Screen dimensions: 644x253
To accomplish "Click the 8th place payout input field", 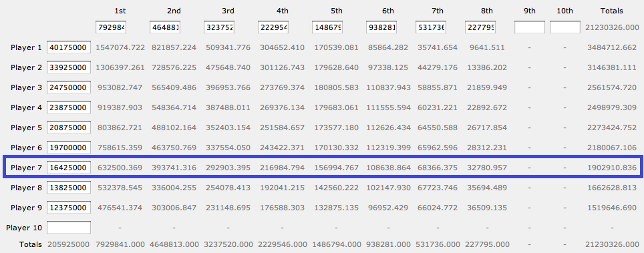I will coord(480,27).
